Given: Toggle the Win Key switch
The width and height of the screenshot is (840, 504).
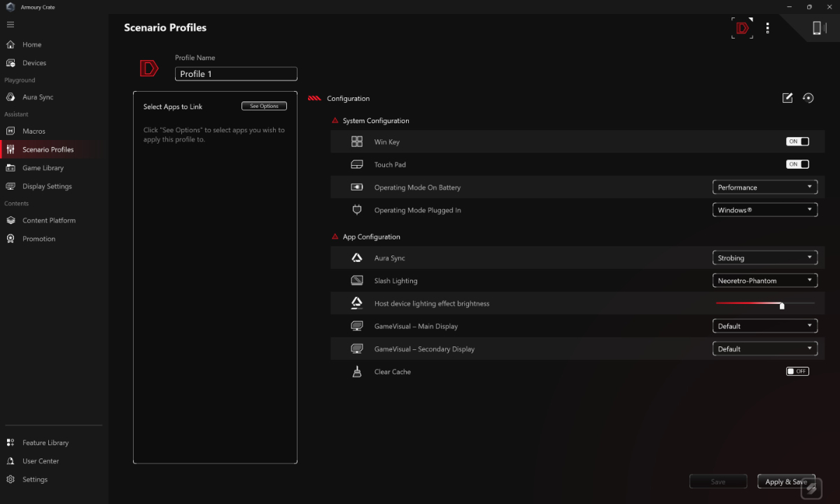Looking at the screenshot, I should click(x=797, y=141).
